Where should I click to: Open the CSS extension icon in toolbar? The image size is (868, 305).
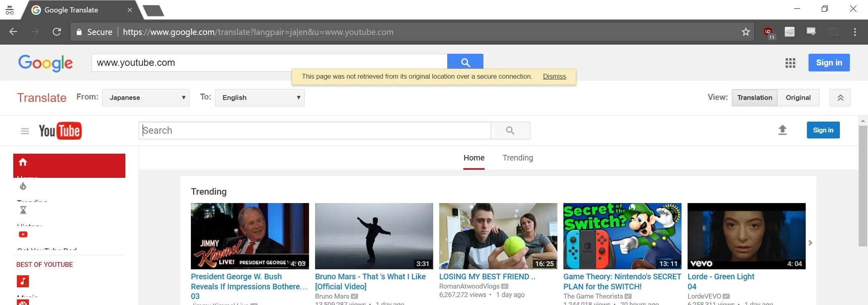coord(811,32)
